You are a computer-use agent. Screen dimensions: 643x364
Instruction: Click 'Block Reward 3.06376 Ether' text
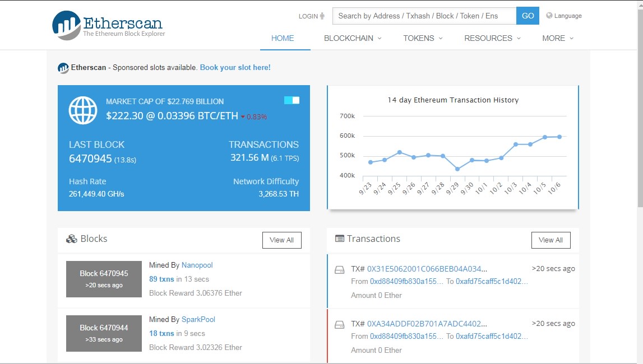[196, 293]
